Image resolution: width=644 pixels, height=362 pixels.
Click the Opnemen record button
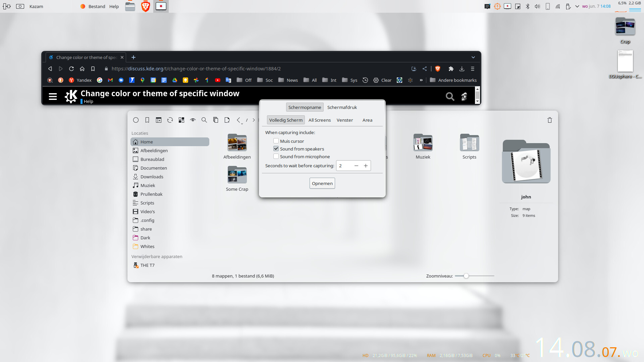point(322,183)
